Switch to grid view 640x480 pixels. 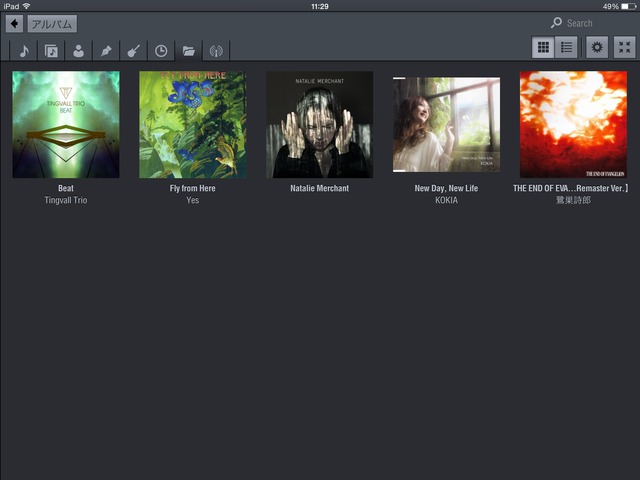(x=543, y=47)
